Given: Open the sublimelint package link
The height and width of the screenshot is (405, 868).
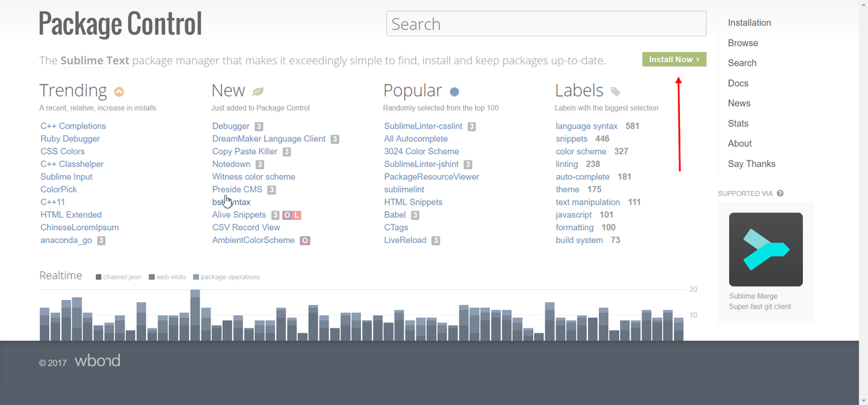Looking at the screenshot, I should point(404,189).
